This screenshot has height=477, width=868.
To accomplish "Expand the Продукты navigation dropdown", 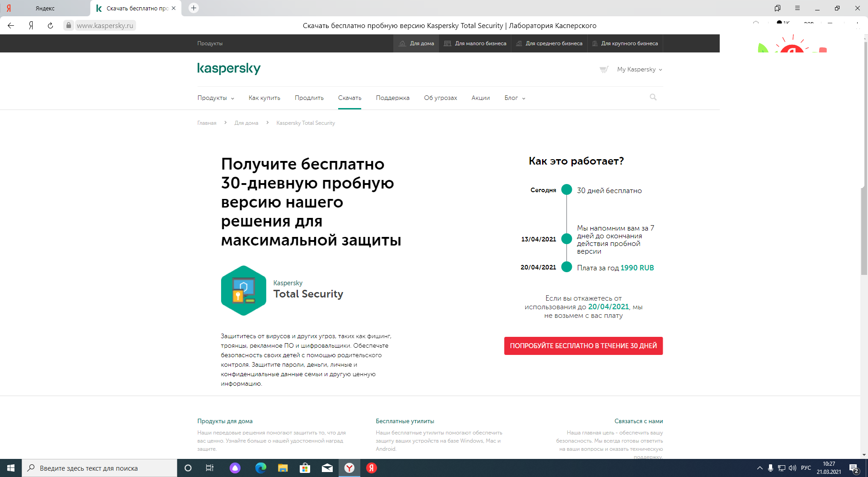I will pyautogui.click(x=216, y=98).
